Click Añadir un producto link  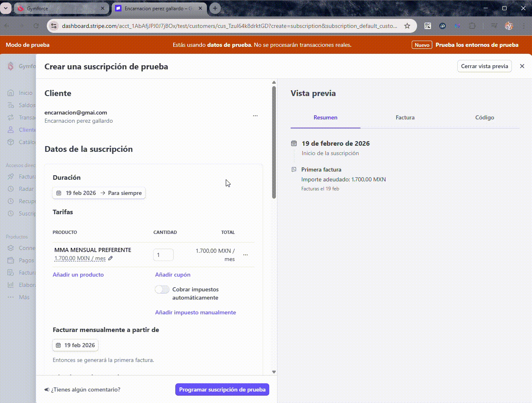(x=78, y=275)
